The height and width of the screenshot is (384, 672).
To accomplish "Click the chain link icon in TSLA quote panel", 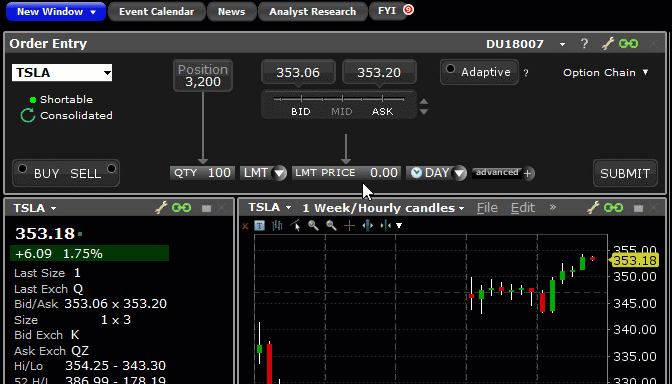I will 181,208.
